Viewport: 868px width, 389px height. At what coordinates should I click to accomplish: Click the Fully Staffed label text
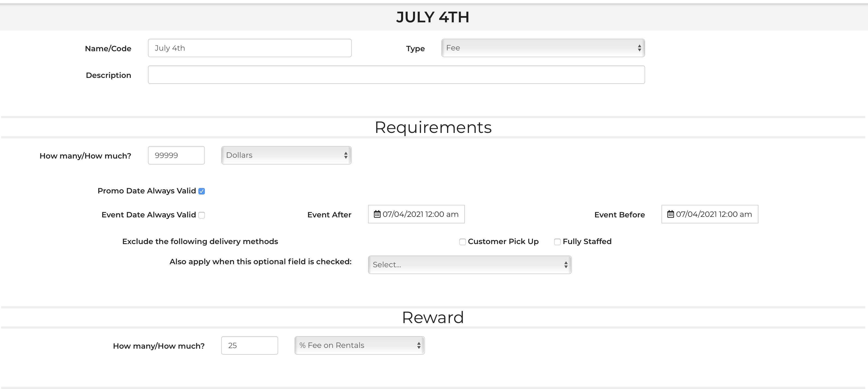pos(587,241)
